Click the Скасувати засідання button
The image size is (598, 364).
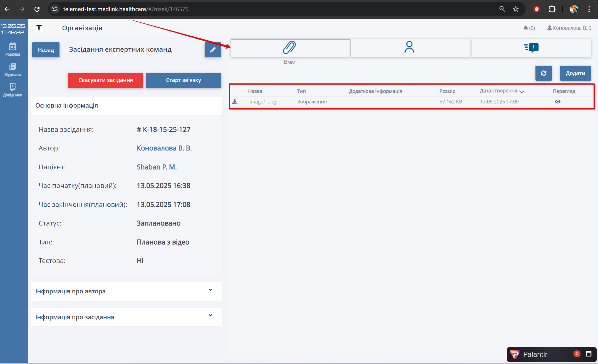(105, 80)
